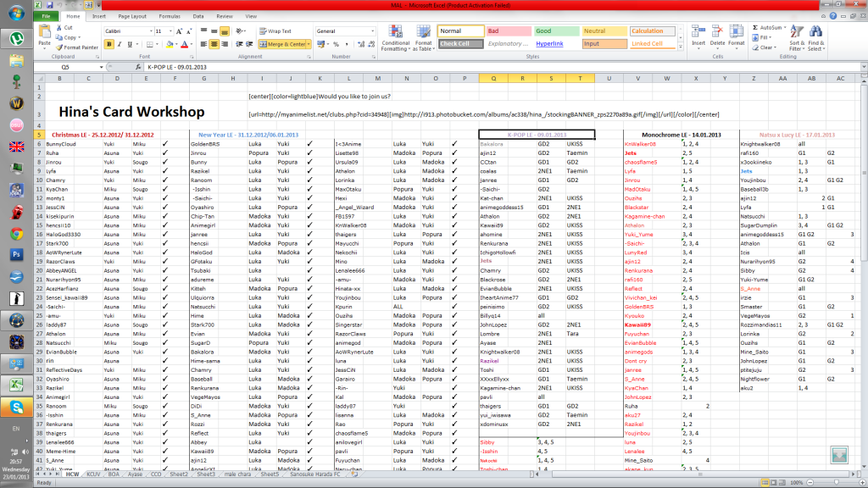Expand the General number format dropdown
The height and width of the screenshot is (488, 868).
[373, 31]
